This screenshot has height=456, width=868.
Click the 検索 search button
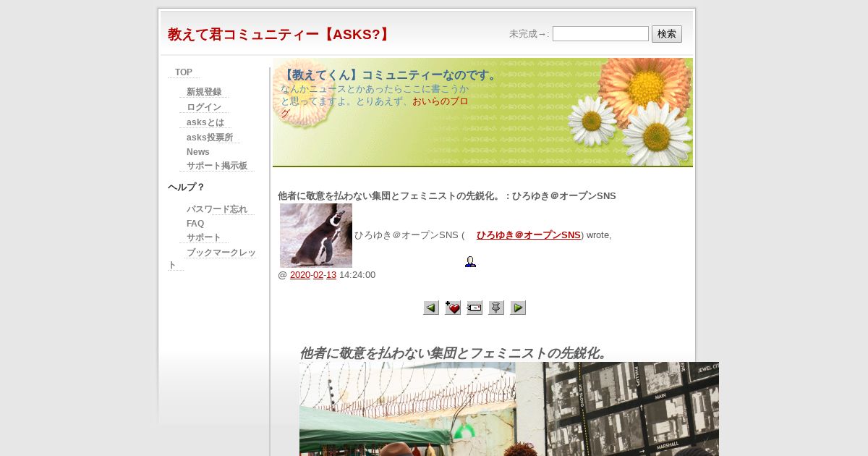(667, 34)
